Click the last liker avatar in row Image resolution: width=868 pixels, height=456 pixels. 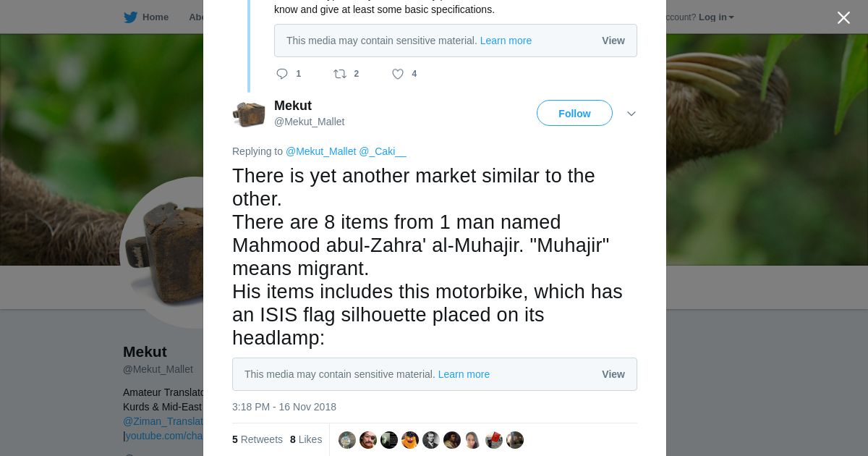click(515, 440)
